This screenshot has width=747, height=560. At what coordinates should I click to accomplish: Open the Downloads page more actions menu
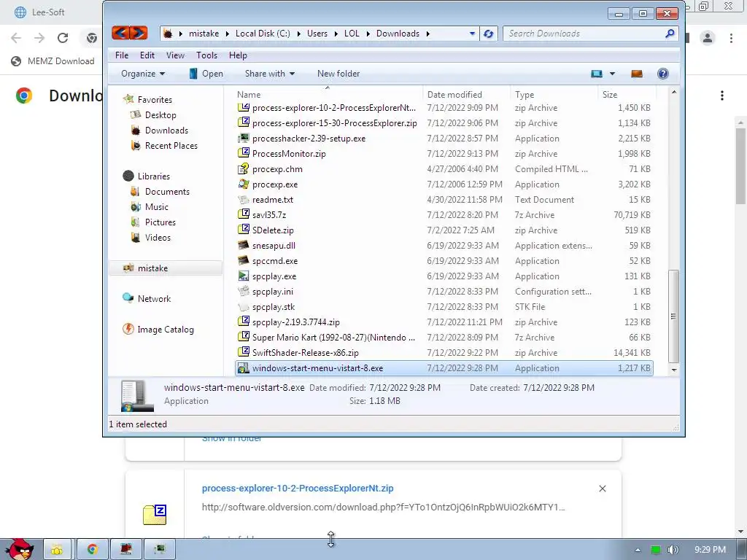pos(722,96)
